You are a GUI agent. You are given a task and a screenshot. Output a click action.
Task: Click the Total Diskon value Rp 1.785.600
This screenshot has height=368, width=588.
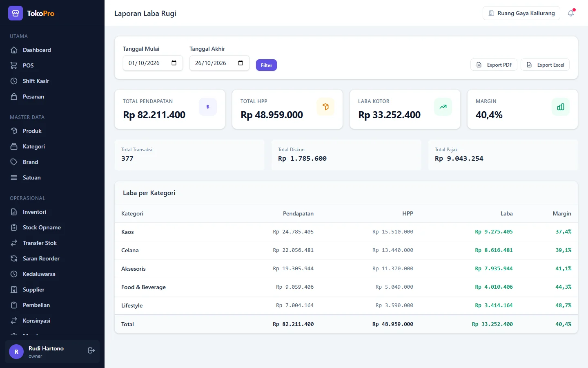click(x=302, y=159)
